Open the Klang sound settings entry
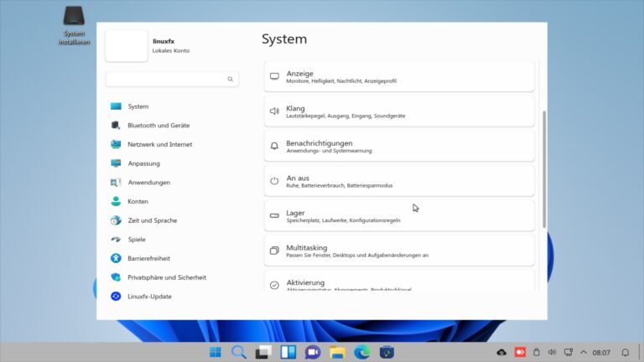This screenshot has height=362, width=644. [398, 111]
